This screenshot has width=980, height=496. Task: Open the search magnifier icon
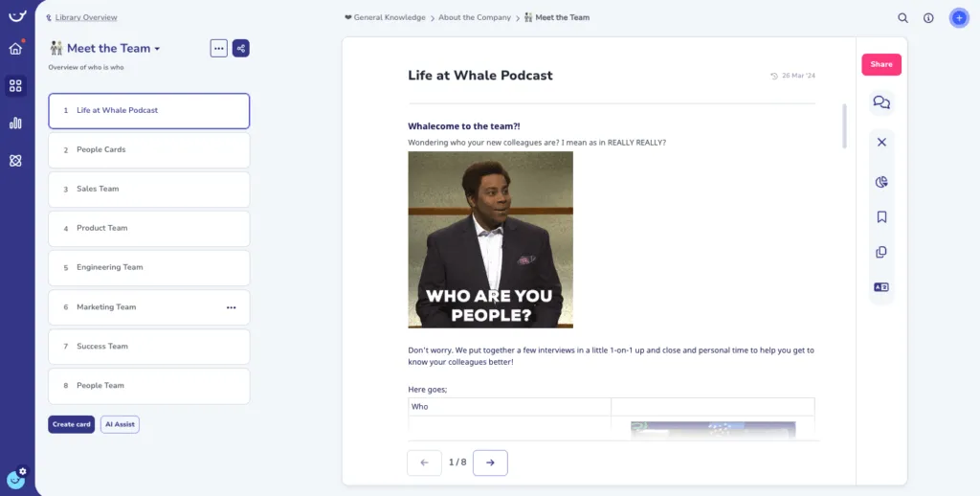[902, 18]
